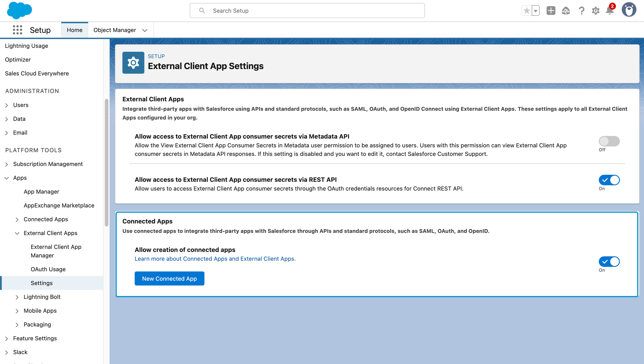This screenshot has height=364, width=644.
Task: Open the Trailhead guidance icon
Action: click(566, 11)
